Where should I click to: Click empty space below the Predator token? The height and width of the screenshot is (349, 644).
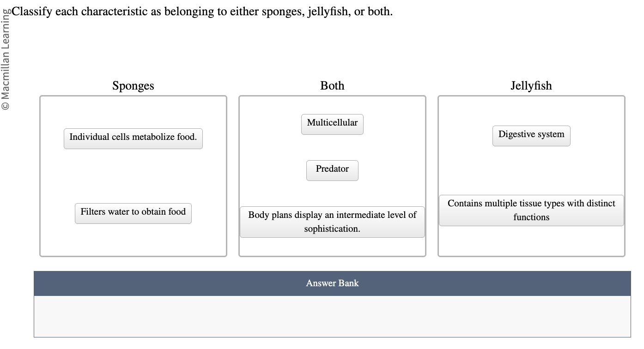(332, 194)
